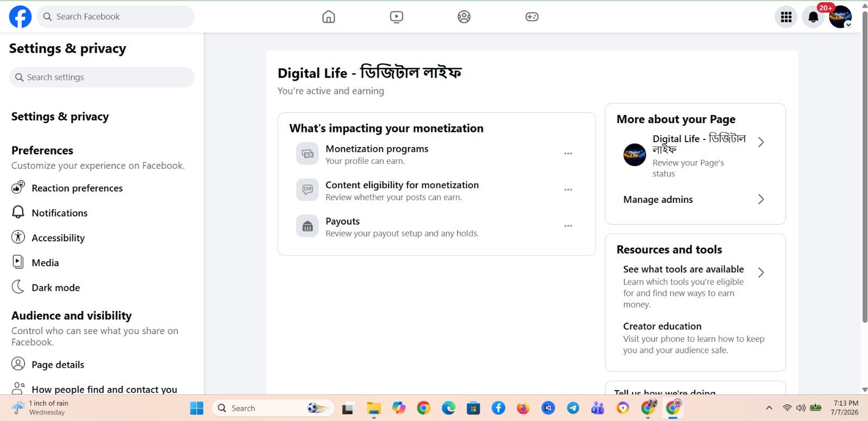Screen dimensions: 868x421
Task: Open more options for Content eligibility
Action: click(x=568, y=190)
